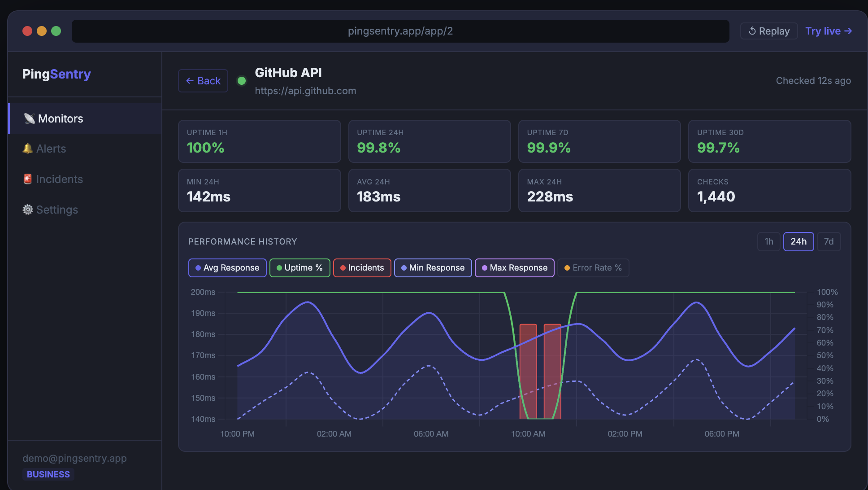Screen dimensions: 868x490
Task: Click the address bar showing pingsentry.app/app/2
Action: point(400,31)
